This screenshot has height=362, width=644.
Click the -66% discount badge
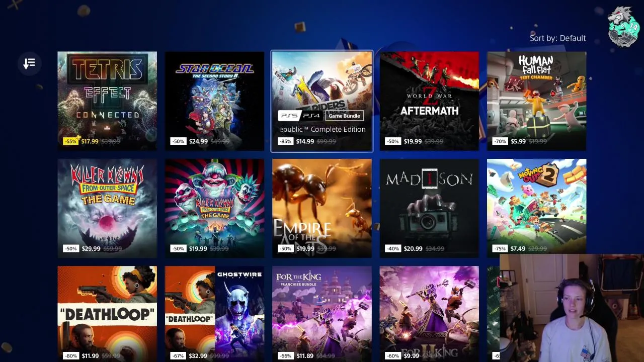285,355
